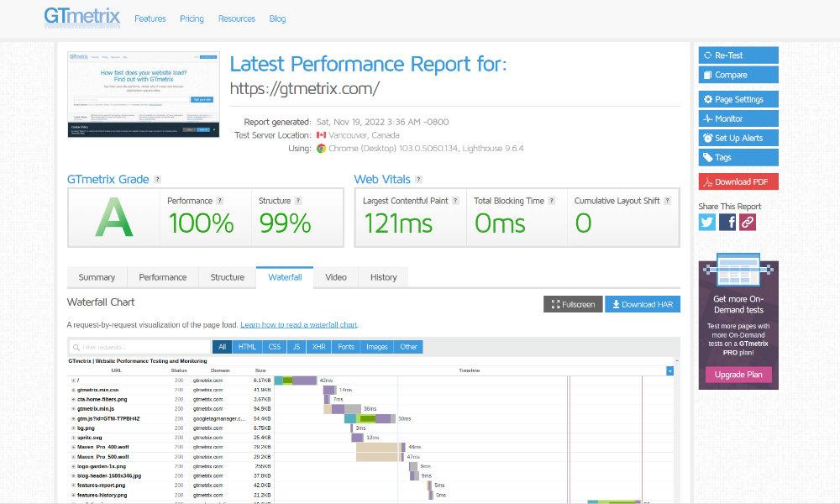The width and height of the screenshot is (840, 504).
Task: Click help icon beside Structure score
Action: (298, 201)
